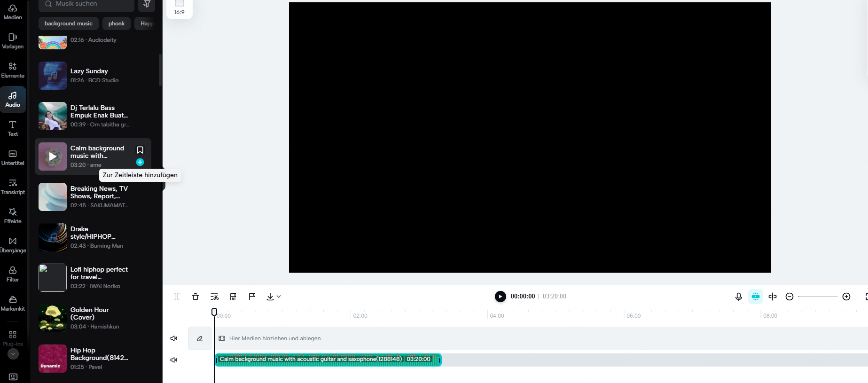The width and height of the screenshot is (868, 383).
Task: Open the Markenkit panel
Action: (x=13, y=304)
